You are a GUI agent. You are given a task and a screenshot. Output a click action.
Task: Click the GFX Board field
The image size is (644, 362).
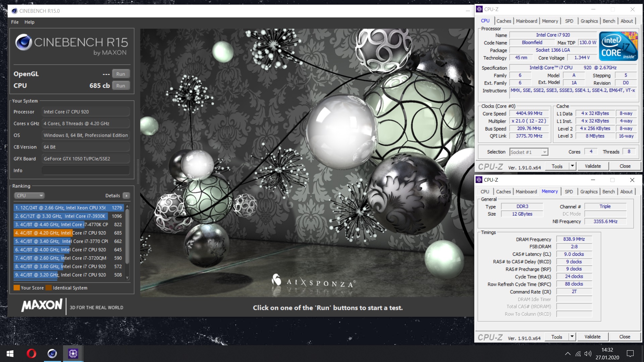tap(86, 159)
